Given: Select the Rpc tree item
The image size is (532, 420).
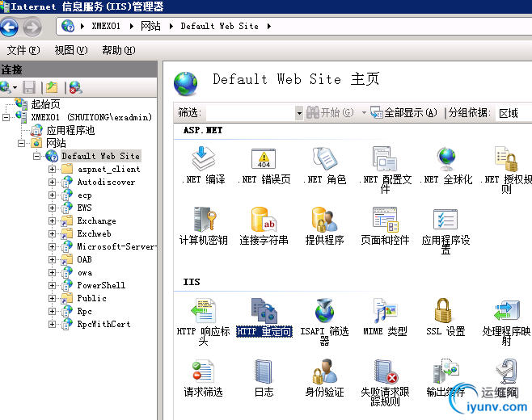Looking at the screenshot, I should pos(84,311).
